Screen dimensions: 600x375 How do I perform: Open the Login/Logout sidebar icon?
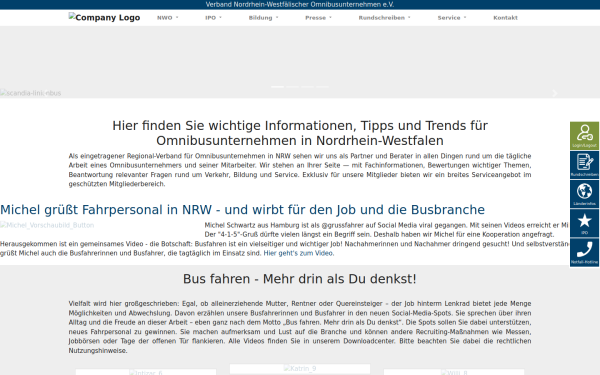[x=584, y=136]
